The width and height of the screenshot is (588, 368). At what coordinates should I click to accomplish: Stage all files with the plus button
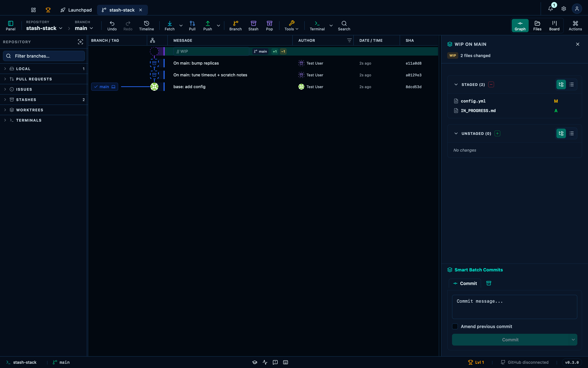coord(497,133)
